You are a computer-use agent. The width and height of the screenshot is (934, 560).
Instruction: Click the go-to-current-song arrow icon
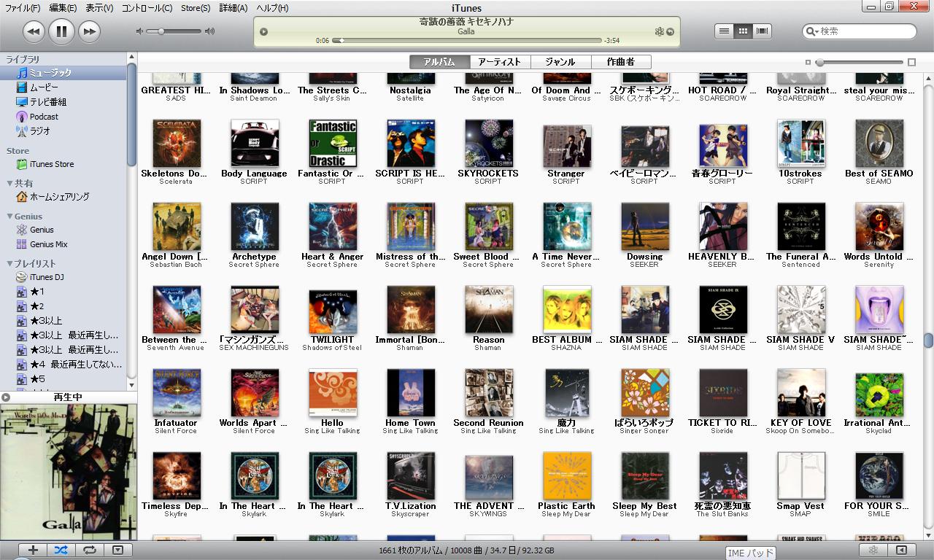tap(670, 31)
